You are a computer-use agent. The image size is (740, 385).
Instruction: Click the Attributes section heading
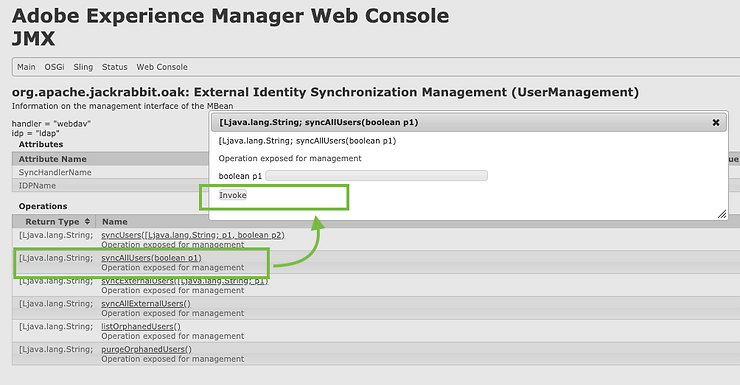(x=41, y=144)
